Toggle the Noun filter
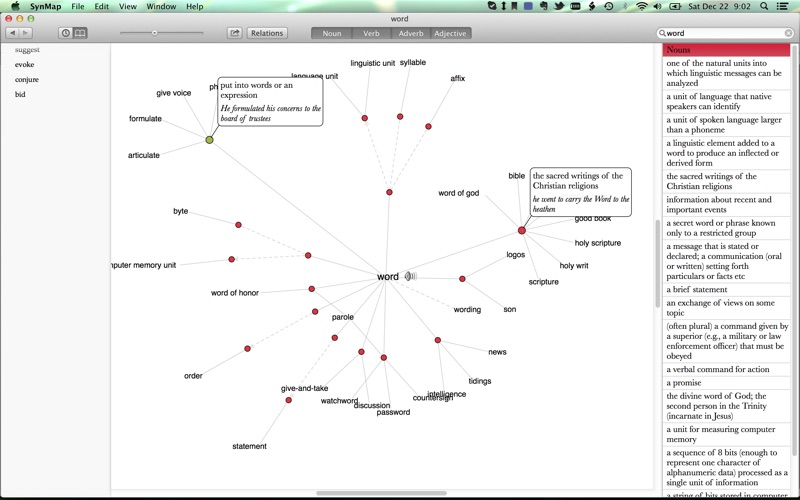The image size is (800, 500). point(331,33)
